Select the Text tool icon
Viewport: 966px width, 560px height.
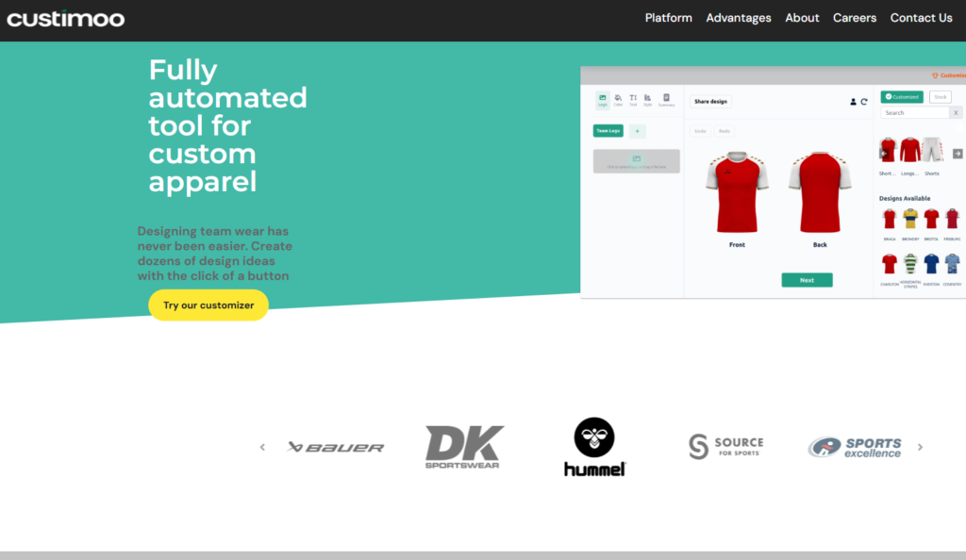click(632, 100)
